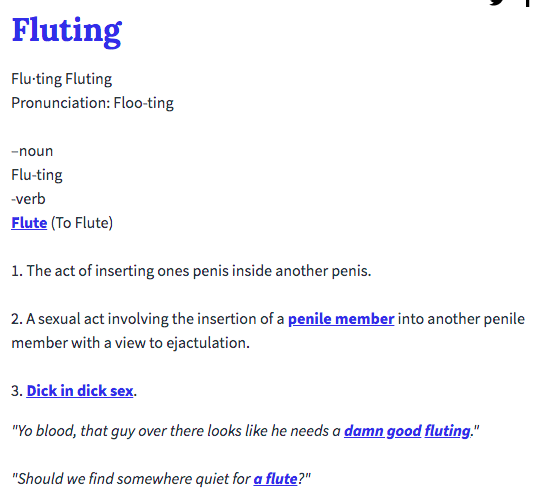
Task: Follow the penile member hyperlink
Action: (x=341, y=319)
